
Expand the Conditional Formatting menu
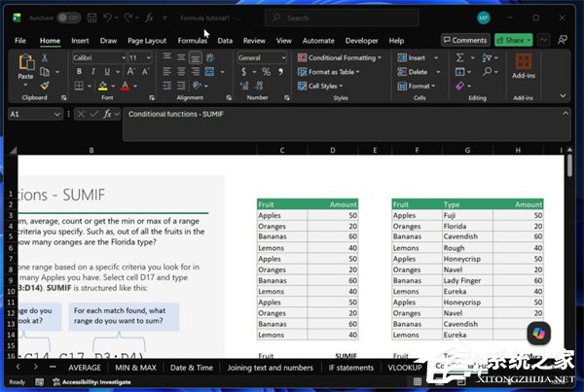340,57
